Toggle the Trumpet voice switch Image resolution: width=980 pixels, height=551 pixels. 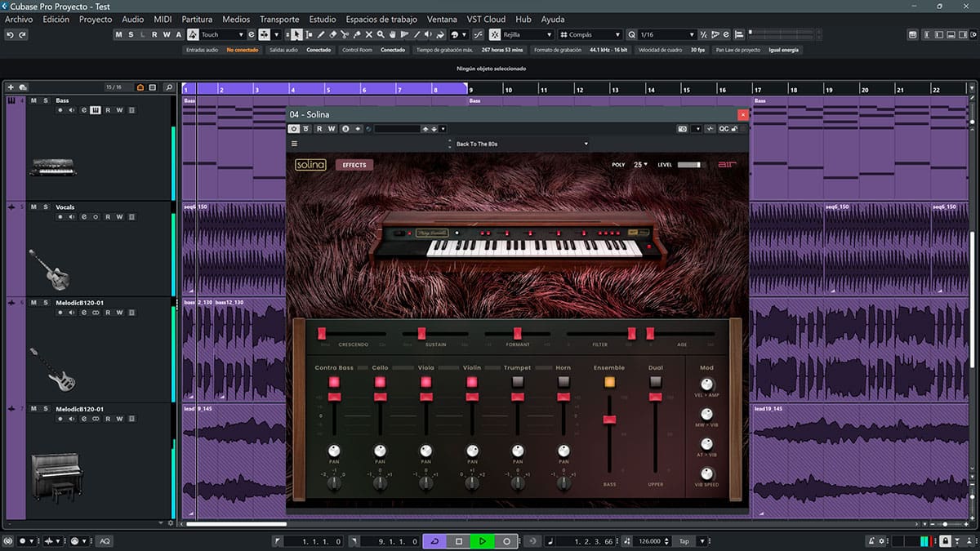point(517,381)
